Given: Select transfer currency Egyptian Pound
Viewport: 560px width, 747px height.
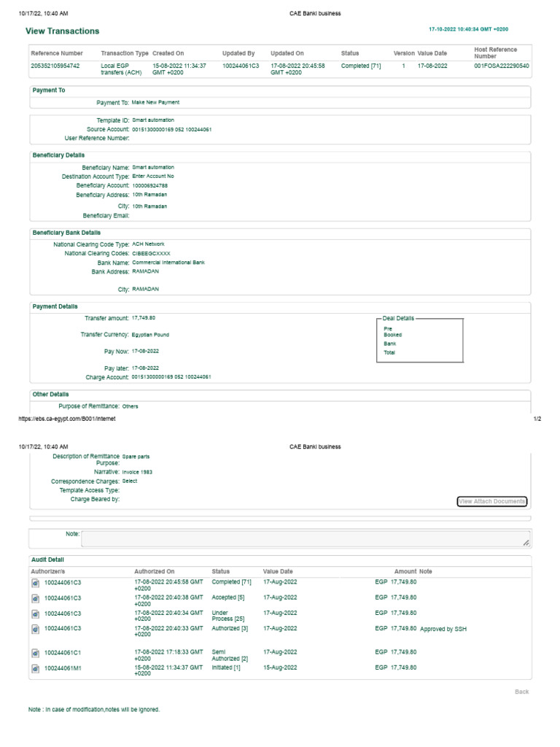Looking at the screenshot, I should click(150, 335).
